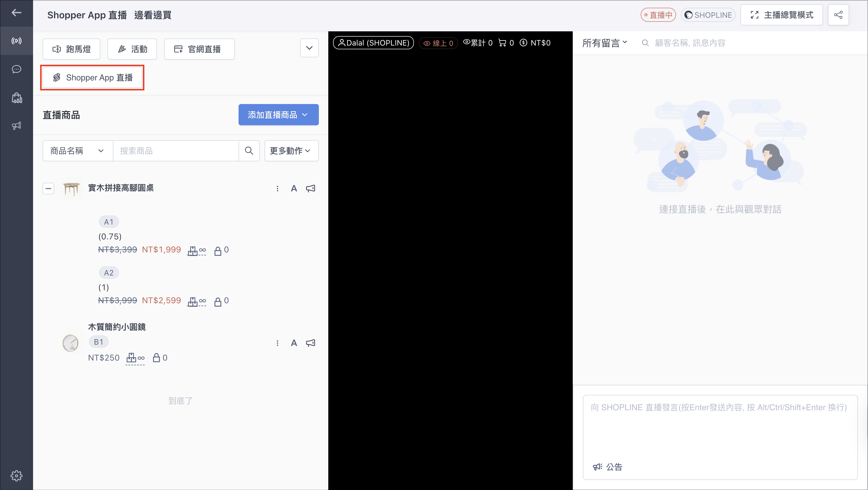This screenshot has width=868, height=490.
Task: Open three-dot menu for 實木拼接高腳圓桌
Action: coord(277,189)
